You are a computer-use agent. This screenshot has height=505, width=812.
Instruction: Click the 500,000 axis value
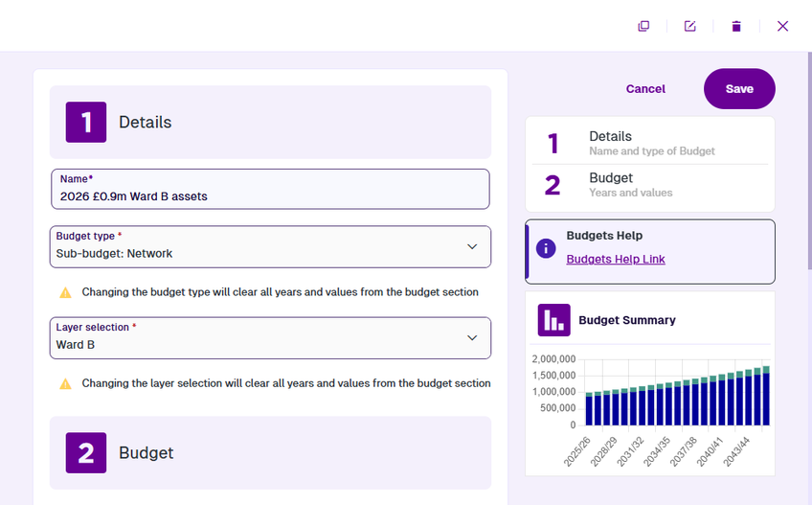[x=557, y=408]
